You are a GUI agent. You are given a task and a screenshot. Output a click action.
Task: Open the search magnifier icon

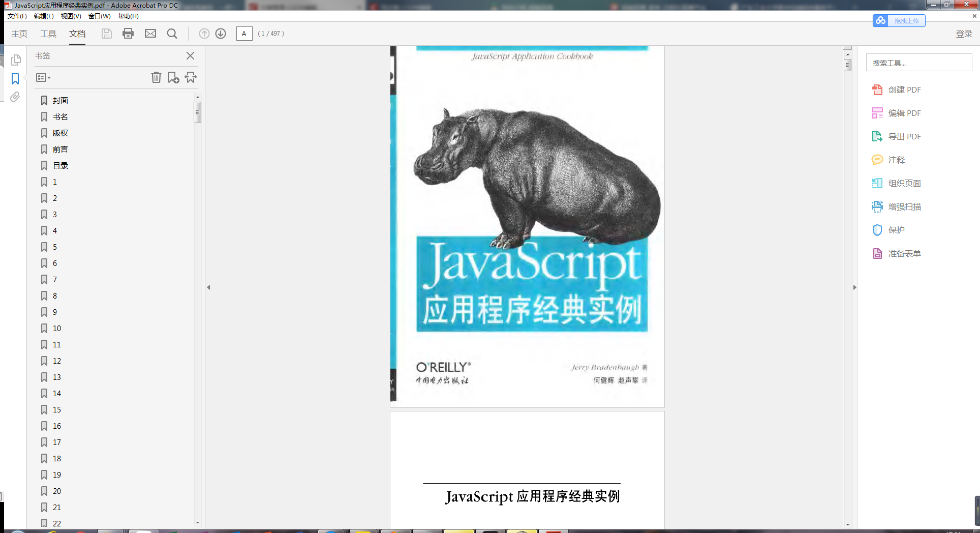tap(172, 33)
